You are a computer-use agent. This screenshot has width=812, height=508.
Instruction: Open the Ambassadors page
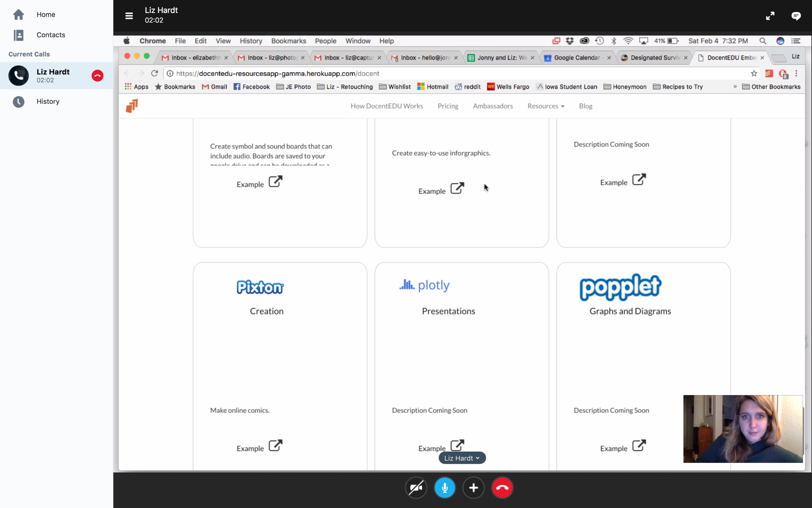(493, 106)
